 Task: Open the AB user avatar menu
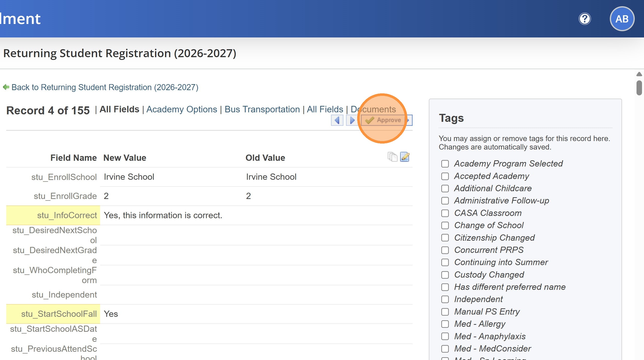tap(622, 19)
